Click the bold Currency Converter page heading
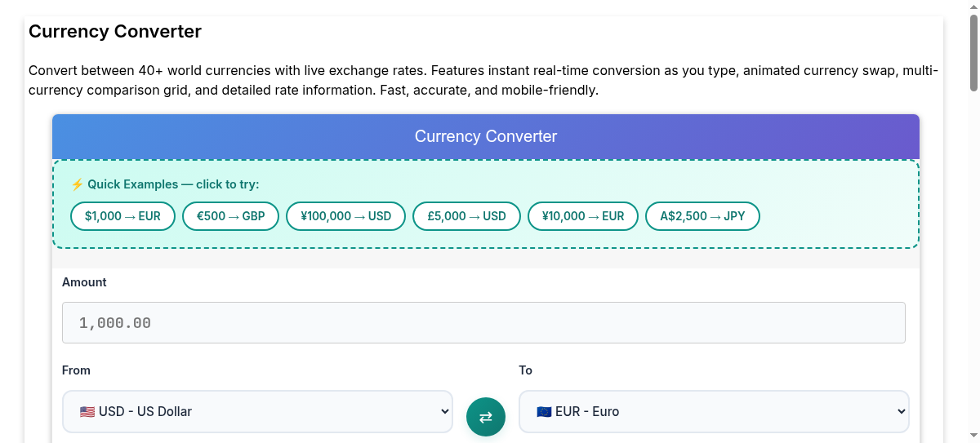 tap(115, 32)
